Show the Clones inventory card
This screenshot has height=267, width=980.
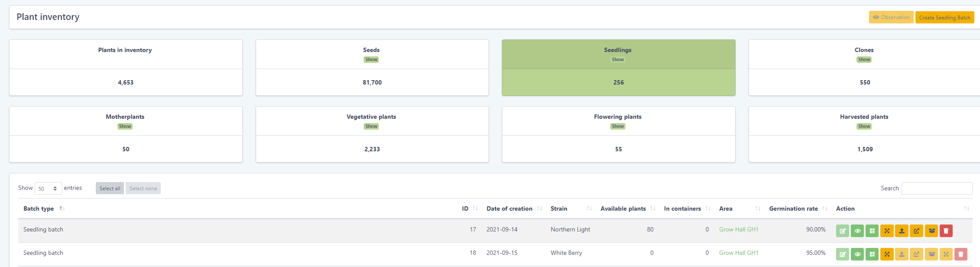863,60
